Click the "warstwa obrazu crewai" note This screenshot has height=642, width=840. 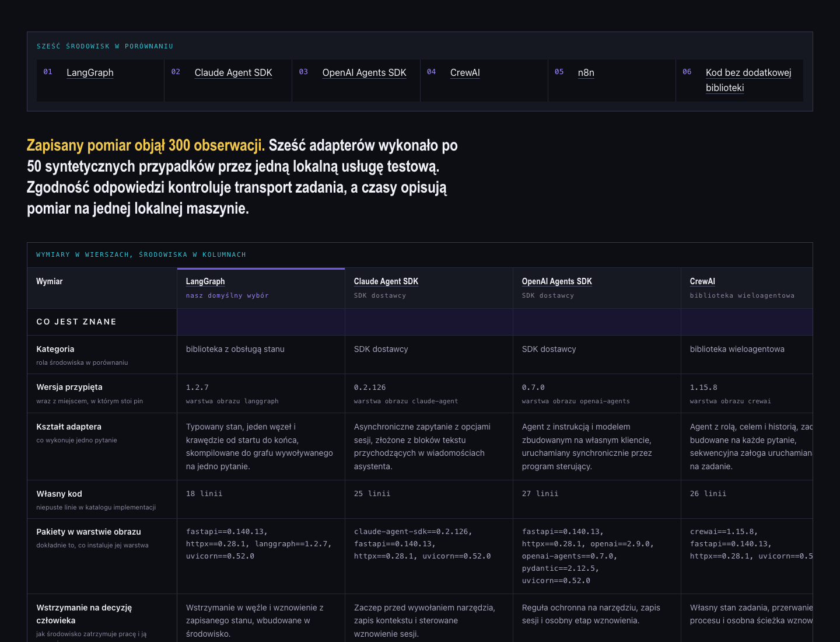click(x=730, y=401)
